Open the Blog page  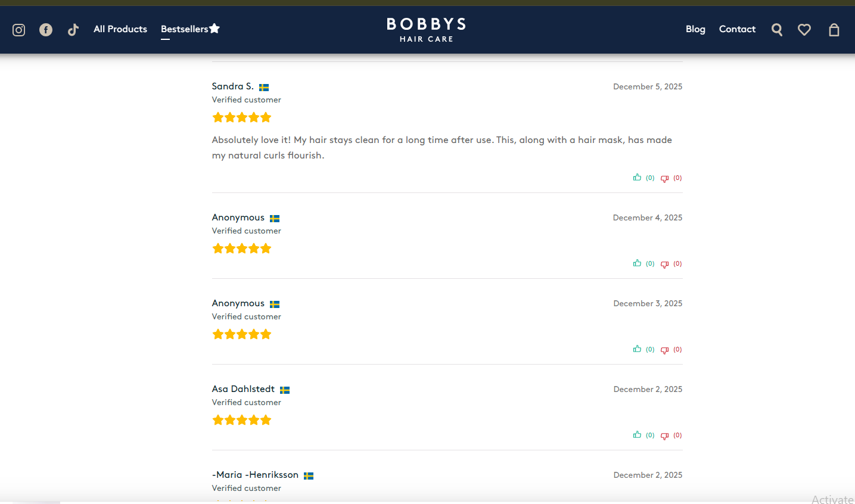pos(695,29)
